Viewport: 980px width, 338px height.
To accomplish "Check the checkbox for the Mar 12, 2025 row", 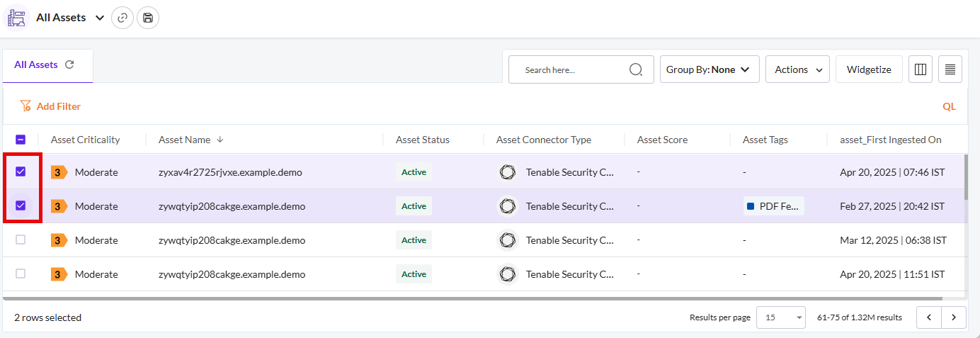I will 21,240.
